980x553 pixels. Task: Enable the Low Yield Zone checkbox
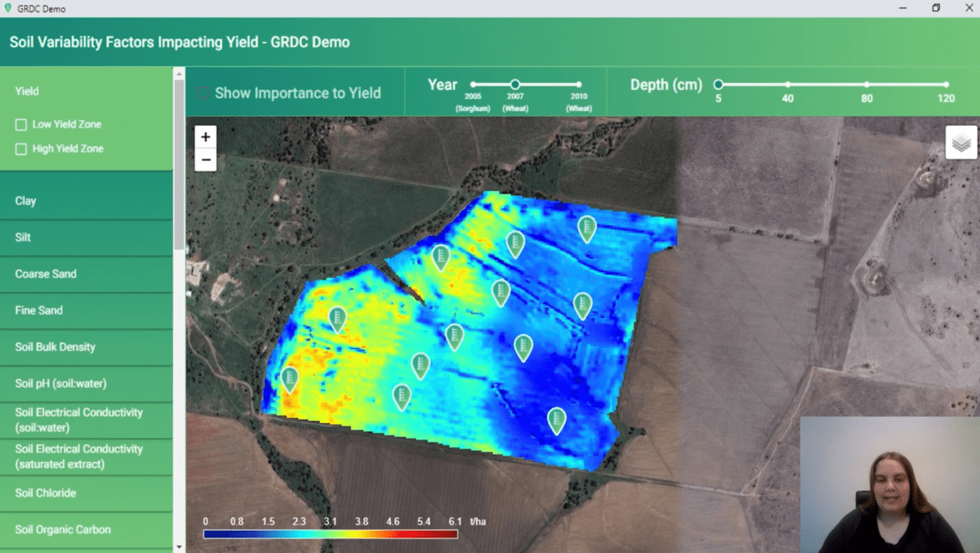coord(21,125)
